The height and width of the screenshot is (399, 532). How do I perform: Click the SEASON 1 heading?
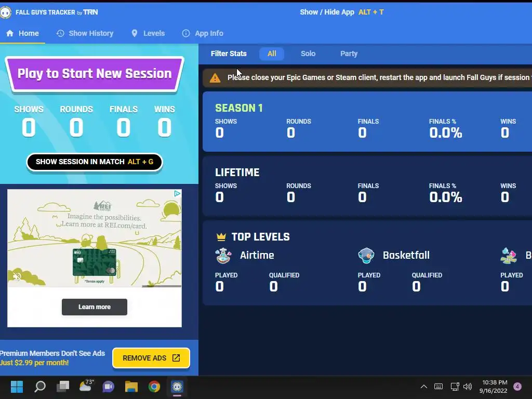click(x=239, y=108)
